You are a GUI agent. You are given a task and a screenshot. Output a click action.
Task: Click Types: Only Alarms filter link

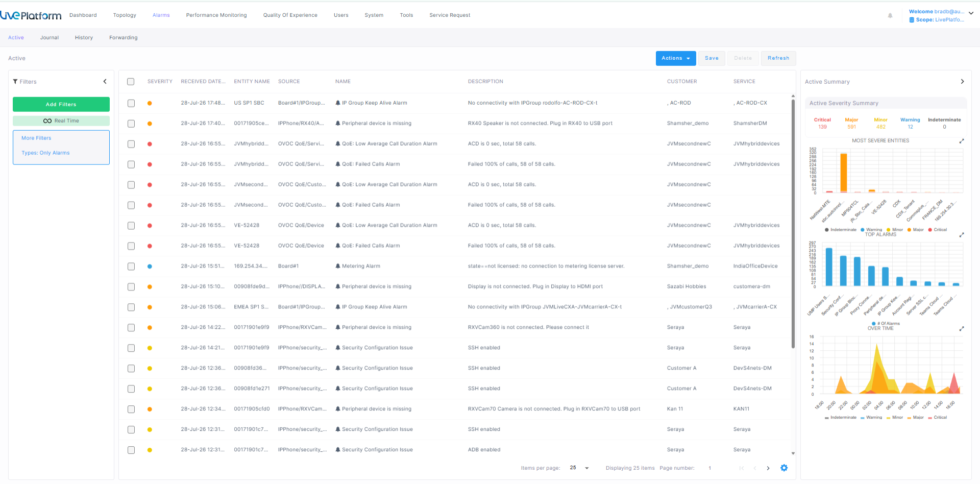(45, 153)
